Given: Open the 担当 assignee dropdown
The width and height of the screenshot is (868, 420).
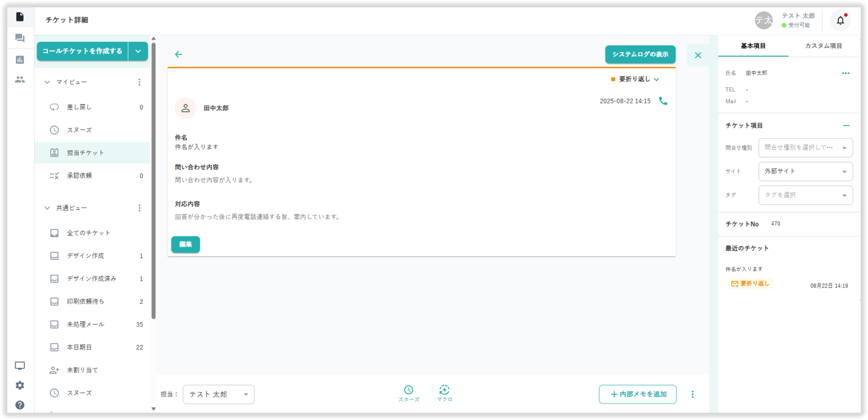Looking at the screenshot, I should click(219, 395).
